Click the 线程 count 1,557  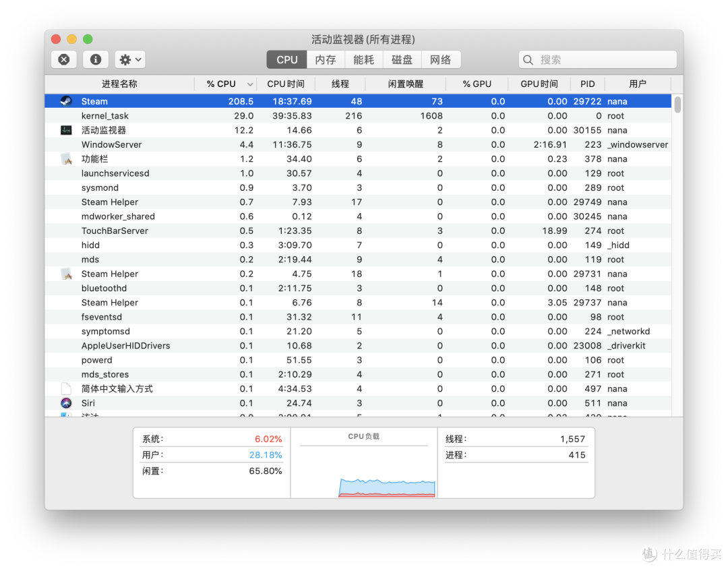coord(572,439)
